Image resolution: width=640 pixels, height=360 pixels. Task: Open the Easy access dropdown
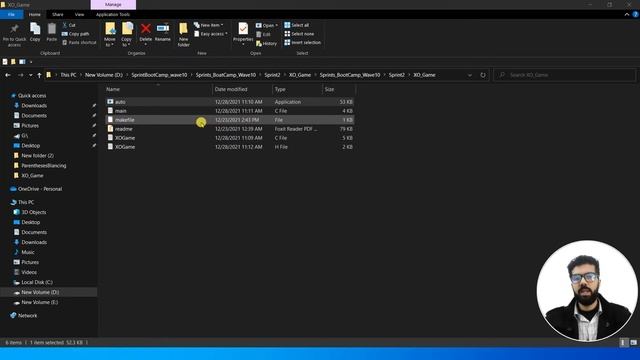point(211,34)
